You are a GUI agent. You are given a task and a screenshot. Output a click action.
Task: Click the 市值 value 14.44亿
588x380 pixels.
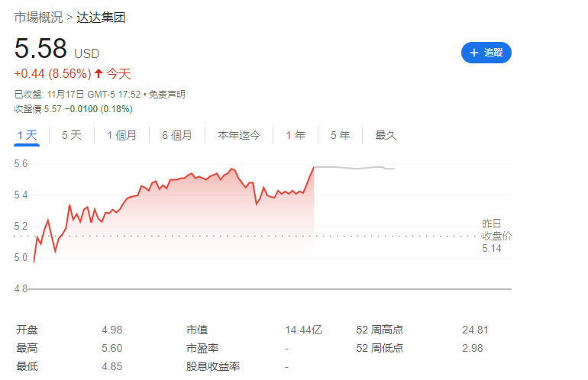303,330
